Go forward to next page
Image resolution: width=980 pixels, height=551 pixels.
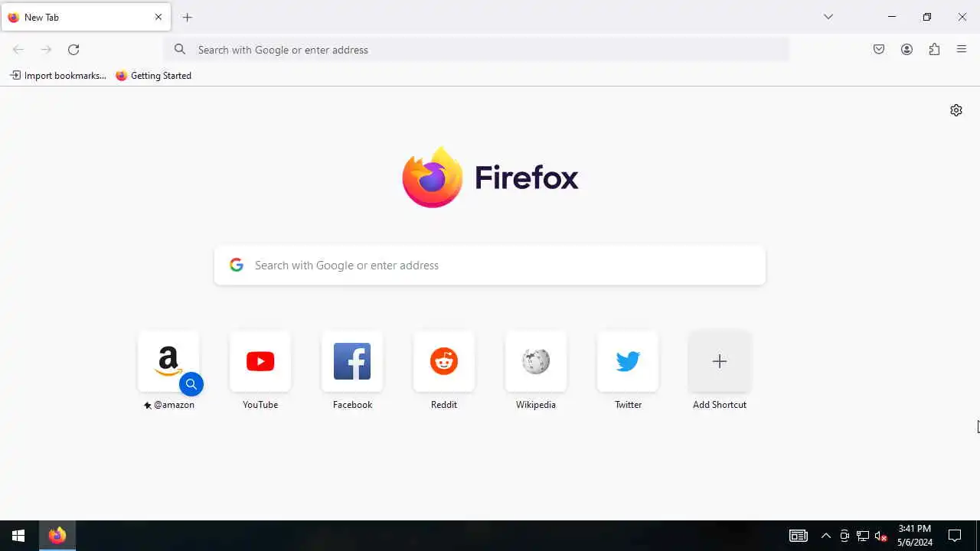[46, 50]
